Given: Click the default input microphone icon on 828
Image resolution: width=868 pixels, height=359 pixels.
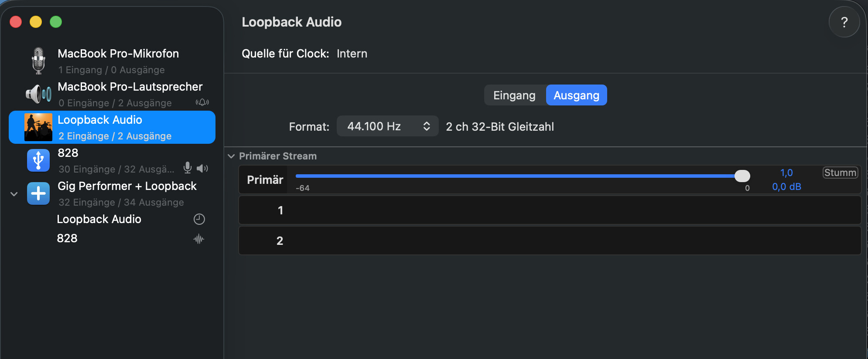Looking at the screenshot, I should 188,168.
